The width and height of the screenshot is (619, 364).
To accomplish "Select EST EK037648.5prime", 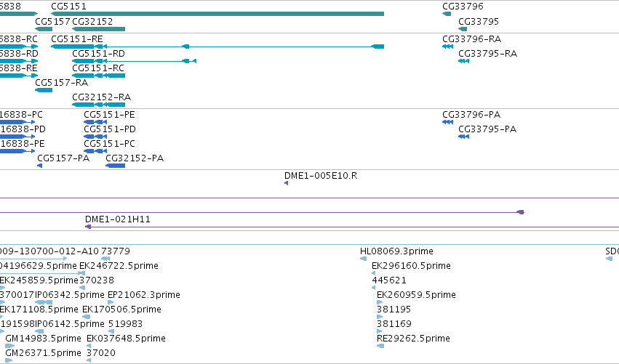I will pyautogui.click(x=126, y=339).
